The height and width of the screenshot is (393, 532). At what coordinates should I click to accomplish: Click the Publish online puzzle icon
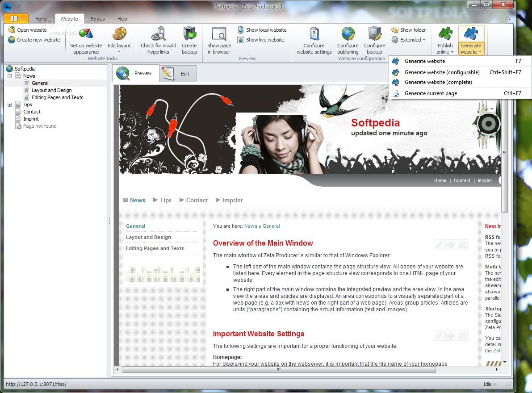click(445, 33)
